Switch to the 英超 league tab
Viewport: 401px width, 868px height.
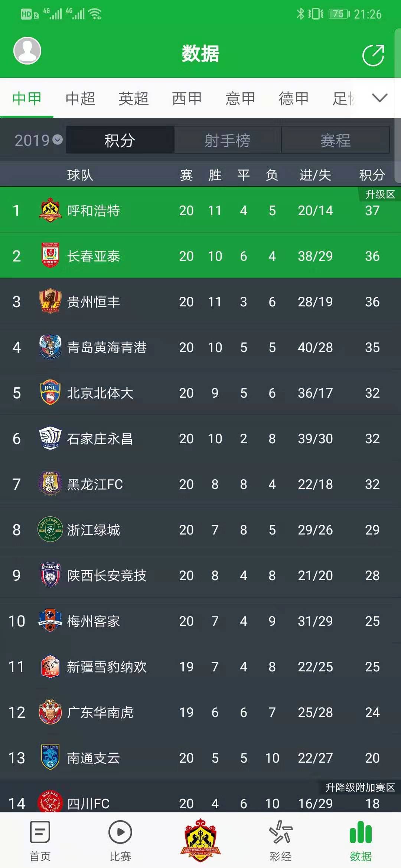[x=133, y=99]
